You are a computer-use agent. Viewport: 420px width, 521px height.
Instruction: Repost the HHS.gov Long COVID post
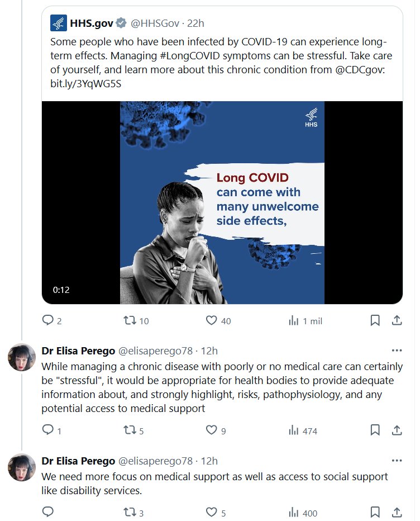[x=129, y=320]
